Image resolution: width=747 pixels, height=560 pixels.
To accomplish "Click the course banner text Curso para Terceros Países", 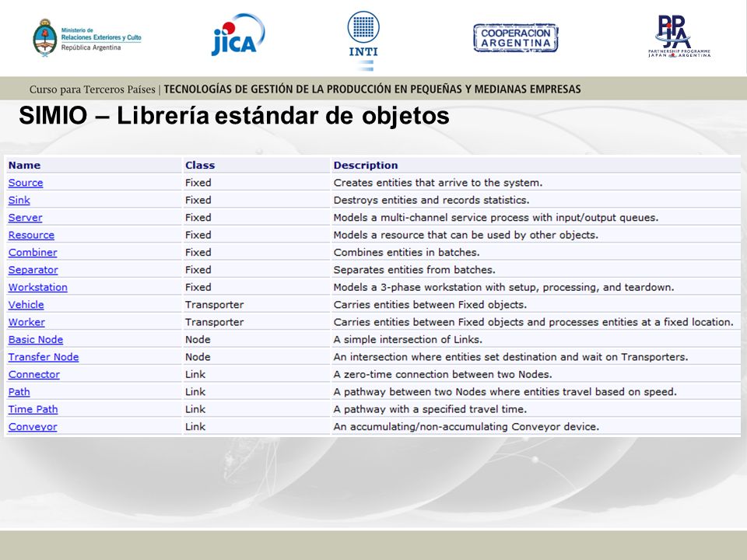I will 92,89.
